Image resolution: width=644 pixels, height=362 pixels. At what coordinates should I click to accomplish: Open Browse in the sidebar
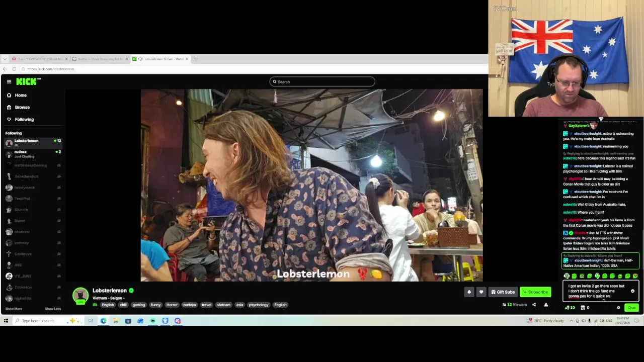point(18,107)
